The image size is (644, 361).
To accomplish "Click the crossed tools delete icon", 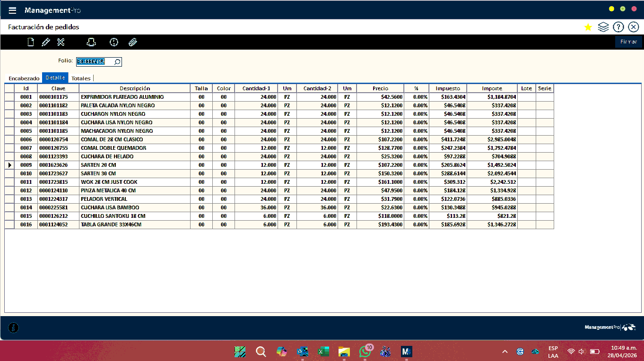I will pyautogui.click(x=61, y=42).
